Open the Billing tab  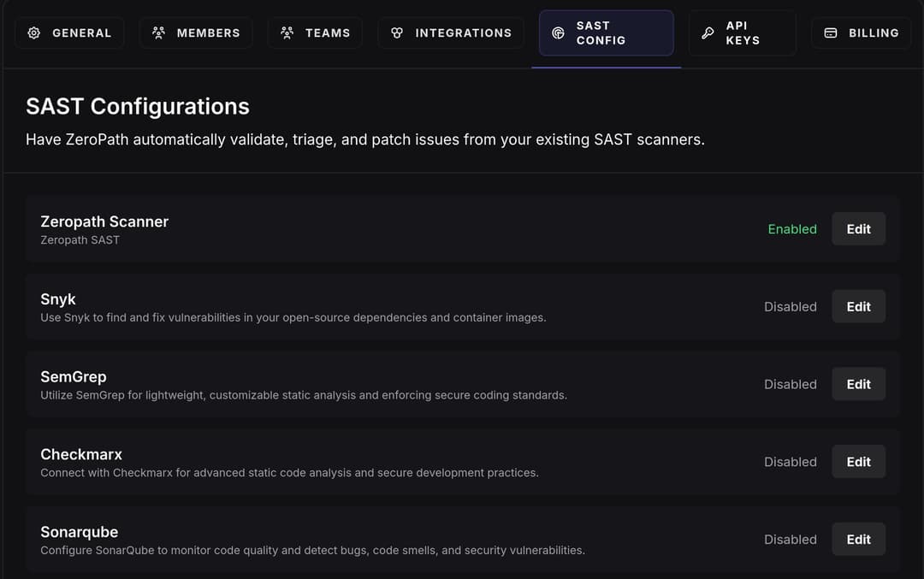click(x=861, y=32)
